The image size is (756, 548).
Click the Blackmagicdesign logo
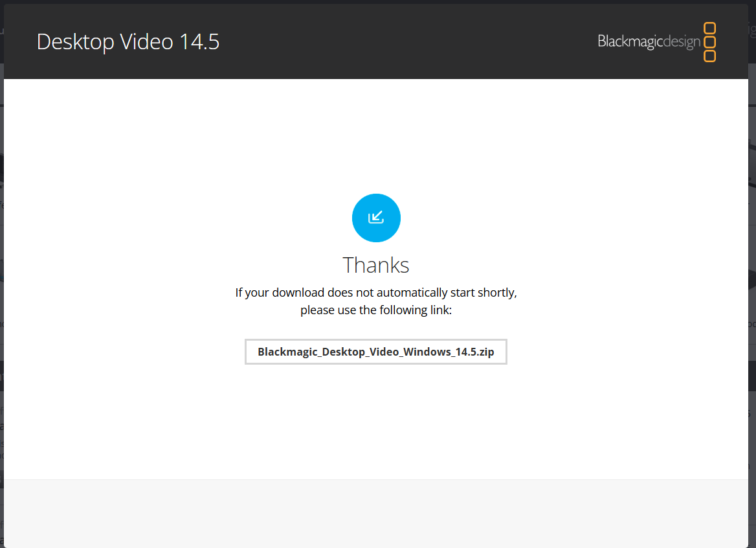pos(657,42)
